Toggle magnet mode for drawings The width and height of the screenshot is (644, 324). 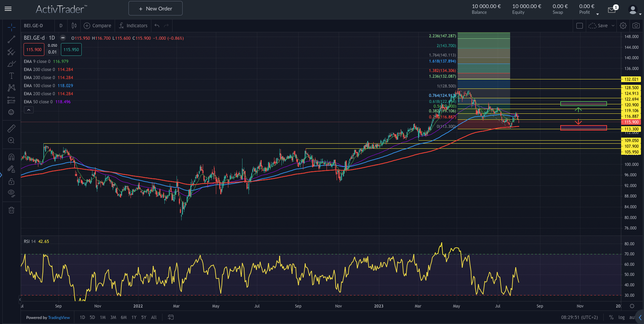click(x=11, y=157)
